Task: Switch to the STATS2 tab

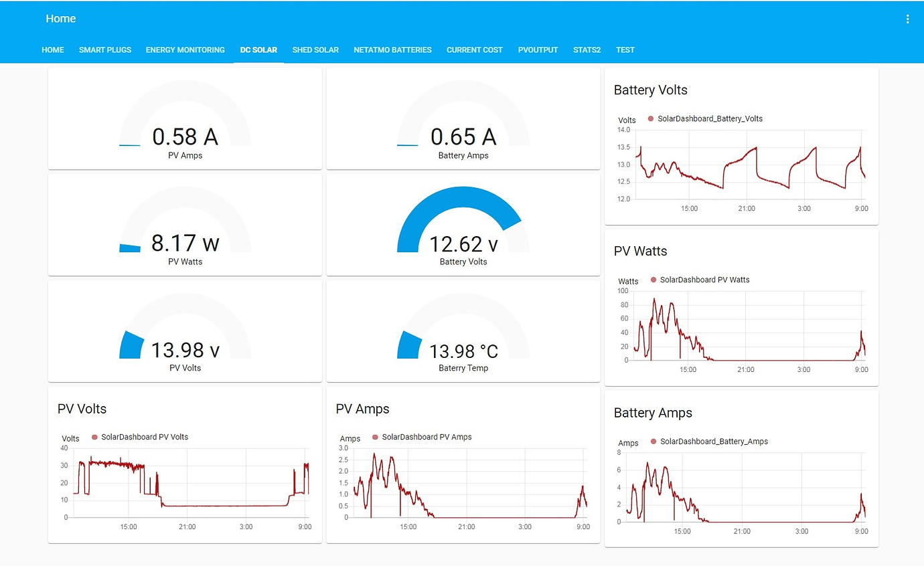Action: [587, 50]
